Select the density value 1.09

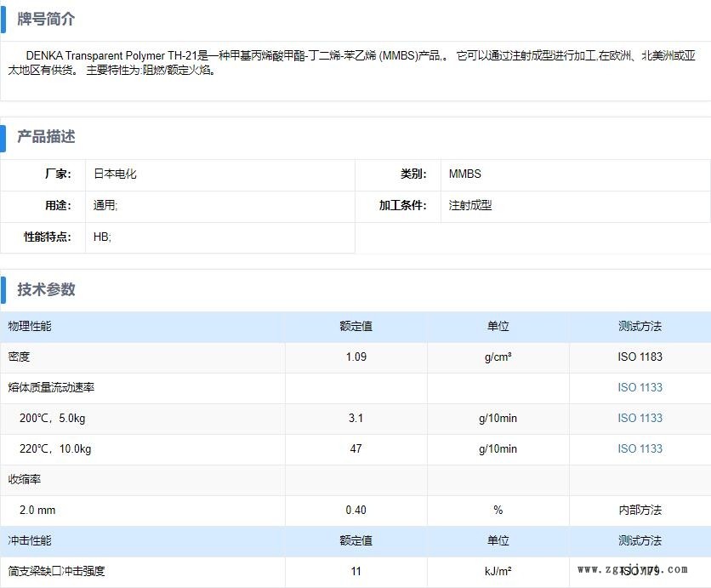[355, 357]
